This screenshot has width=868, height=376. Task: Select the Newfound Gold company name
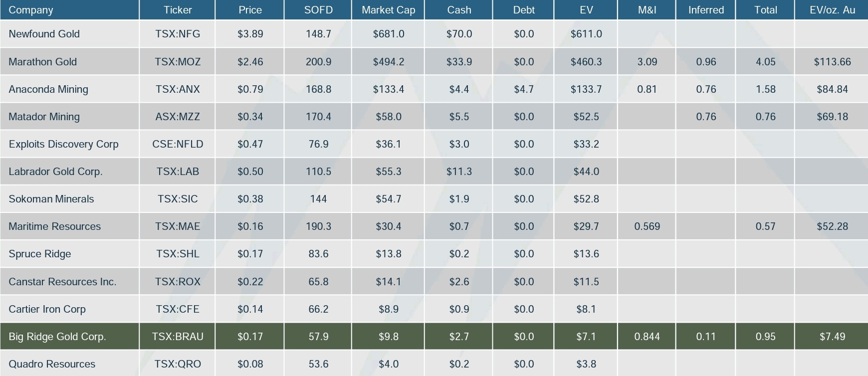44,34
